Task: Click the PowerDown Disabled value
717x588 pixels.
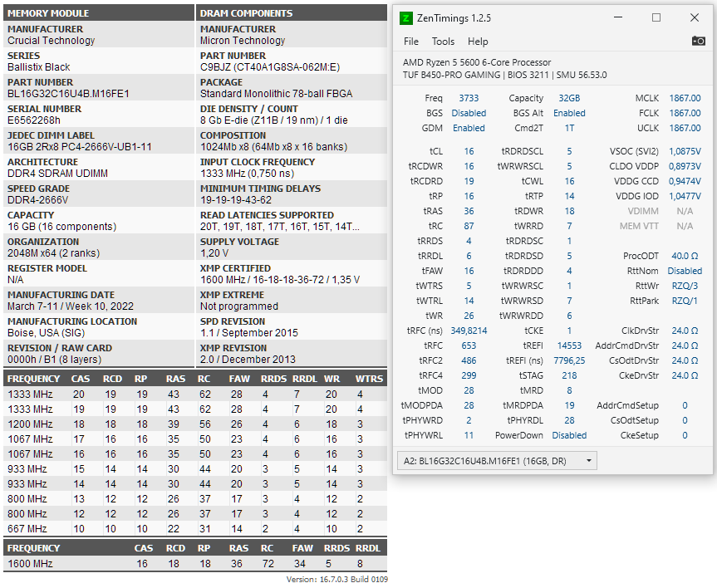Action: [x=569, y=436]
